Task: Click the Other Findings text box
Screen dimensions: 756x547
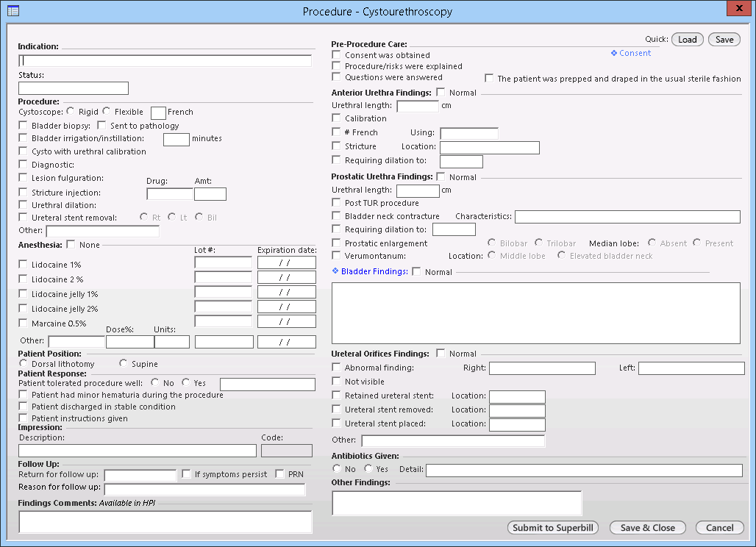Action: click(x=457, y=503)
